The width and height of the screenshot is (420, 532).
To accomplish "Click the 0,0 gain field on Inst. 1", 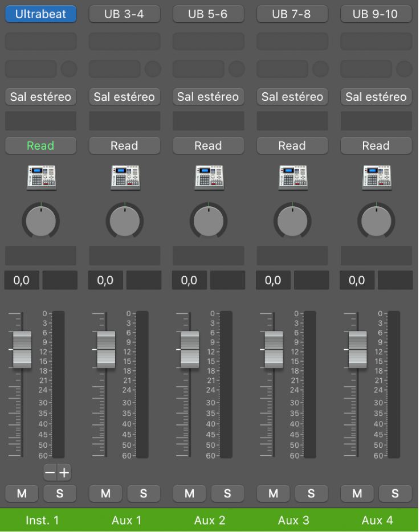I will (22, 280).
